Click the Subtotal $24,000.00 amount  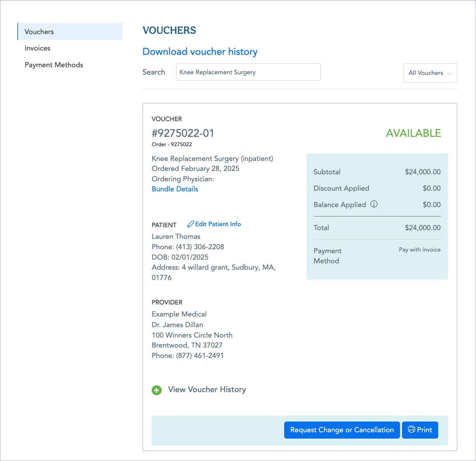pyautogui.click(x=423, y=172)
